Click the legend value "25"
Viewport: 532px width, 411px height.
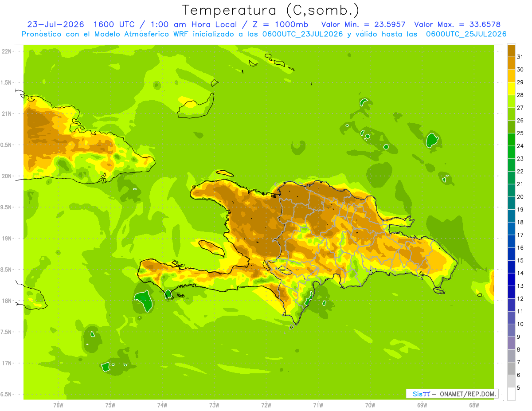[x=520, y=133]
